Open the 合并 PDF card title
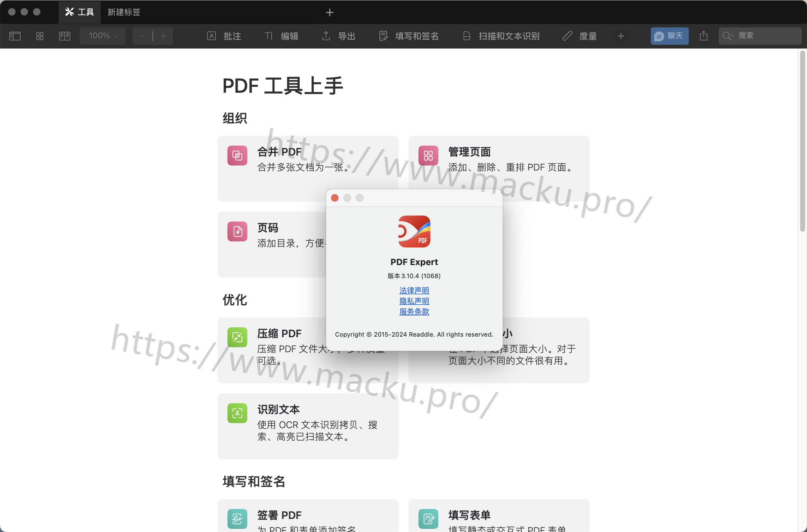Viewport: 807px width, 532px height. (279, 152)
